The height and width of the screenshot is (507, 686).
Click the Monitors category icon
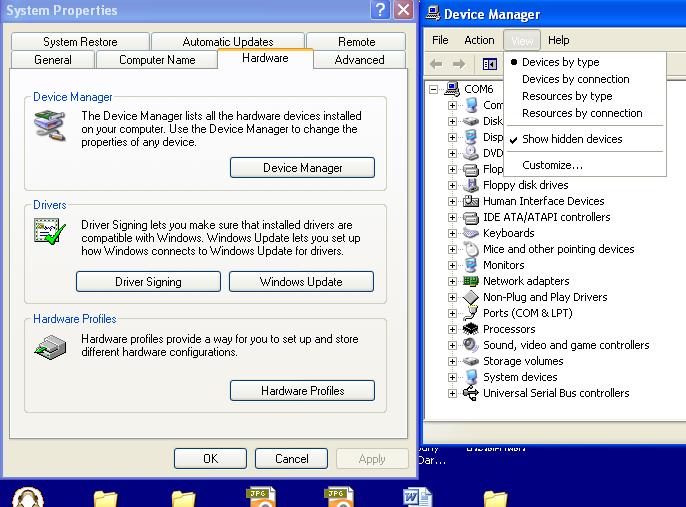(x=471, y=265)
